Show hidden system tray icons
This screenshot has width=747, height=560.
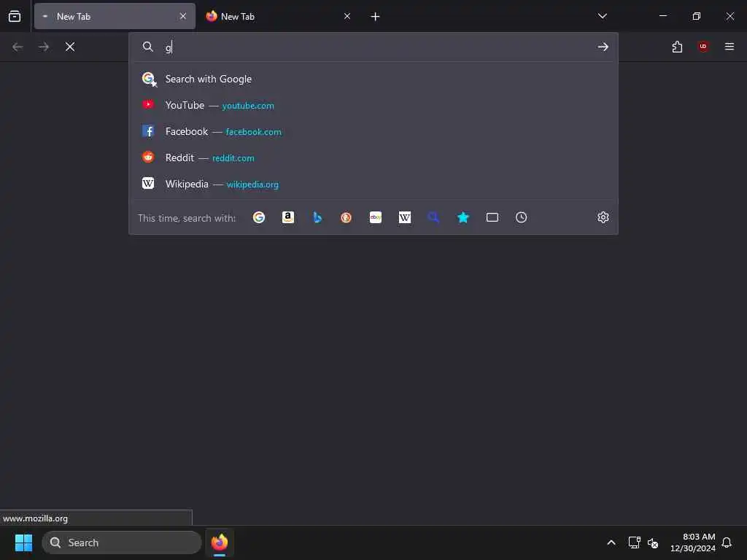(611, 542)
